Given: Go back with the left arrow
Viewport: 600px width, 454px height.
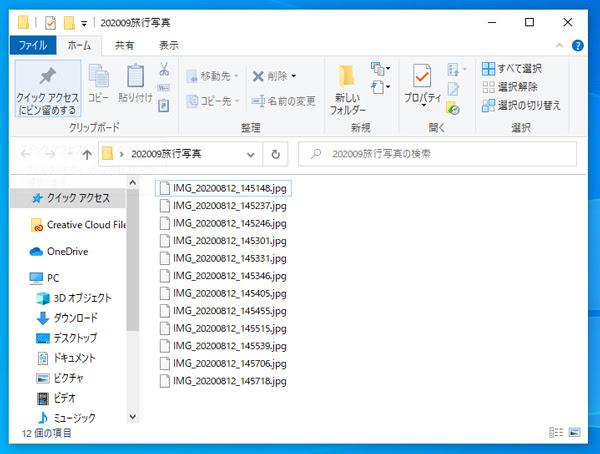Looking at the screenshot, I should (26, 154).
